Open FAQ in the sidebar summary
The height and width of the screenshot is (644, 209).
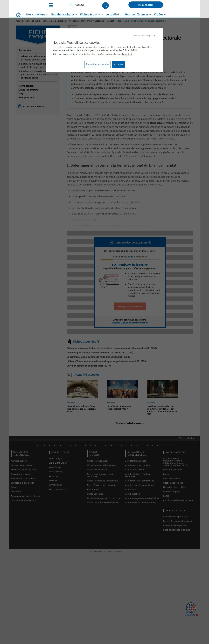point(21,94)
